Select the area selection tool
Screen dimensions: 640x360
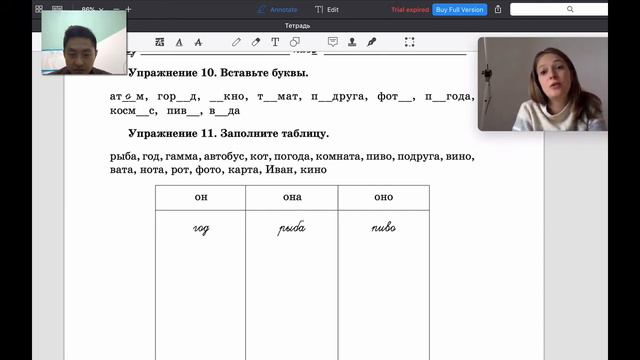(x=409, y=42)
